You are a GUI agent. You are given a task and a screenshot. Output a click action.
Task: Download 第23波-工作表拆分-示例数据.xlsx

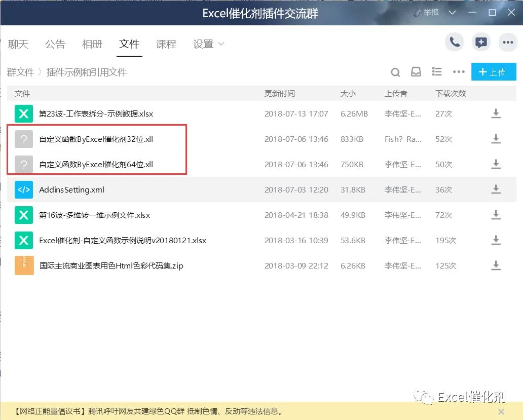click(496, 113)
